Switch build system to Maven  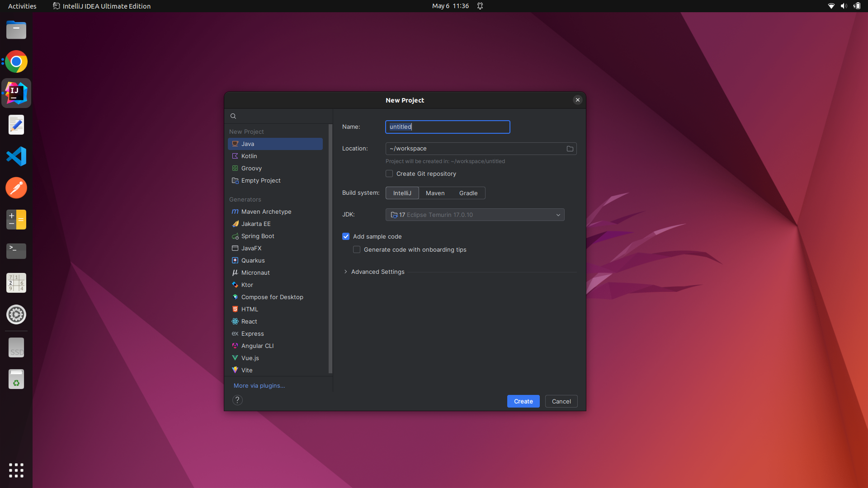point(435,193)
